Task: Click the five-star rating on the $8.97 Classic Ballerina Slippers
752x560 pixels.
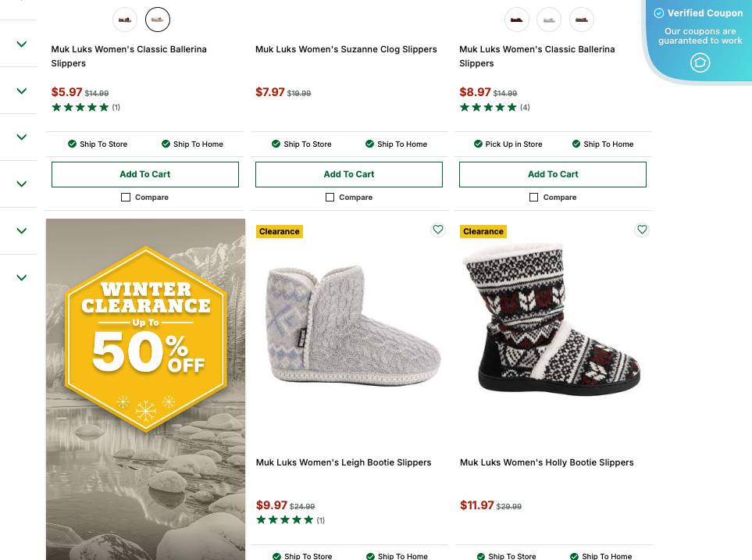Action: 488,107
